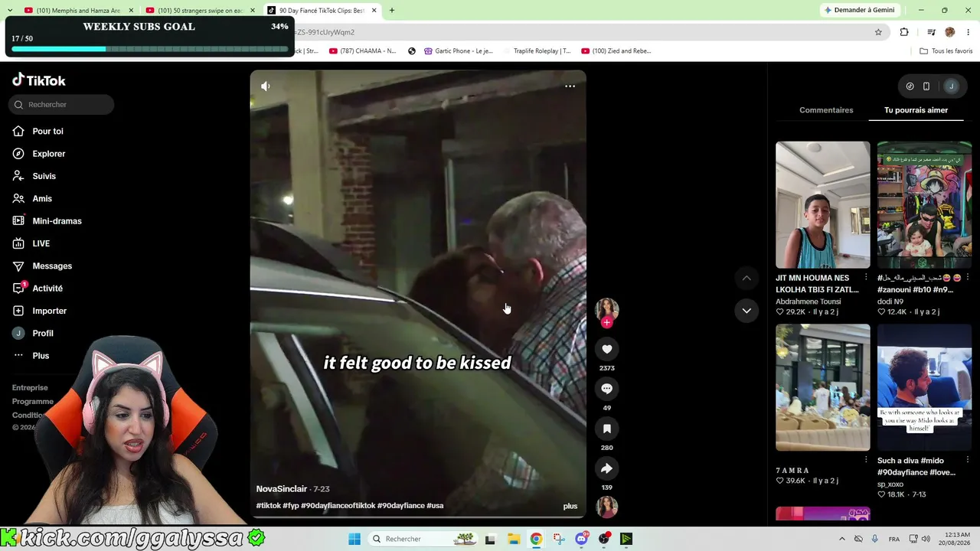Follow the creator with the red plus
Viewport: 980px width, 551px height.
(607, 323)
